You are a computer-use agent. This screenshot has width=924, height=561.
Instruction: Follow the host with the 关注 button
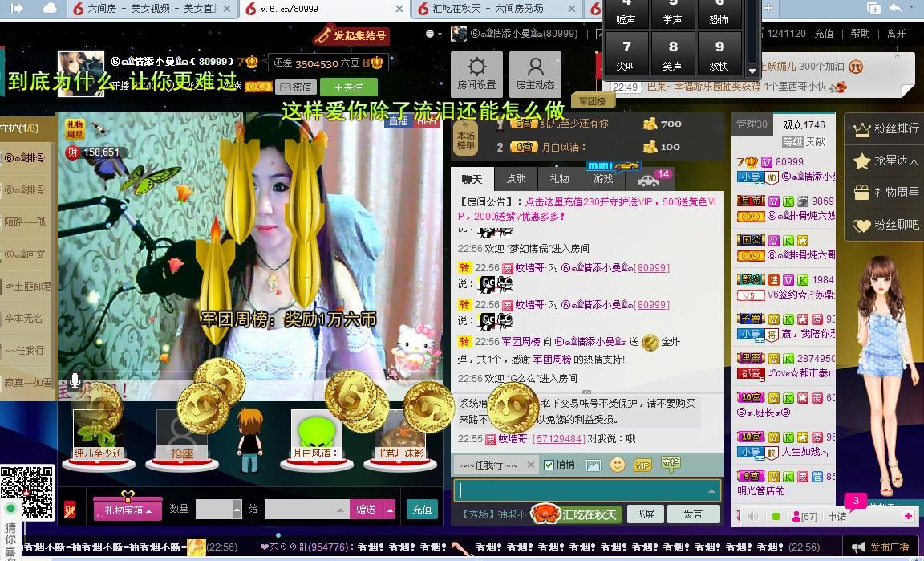348,87
